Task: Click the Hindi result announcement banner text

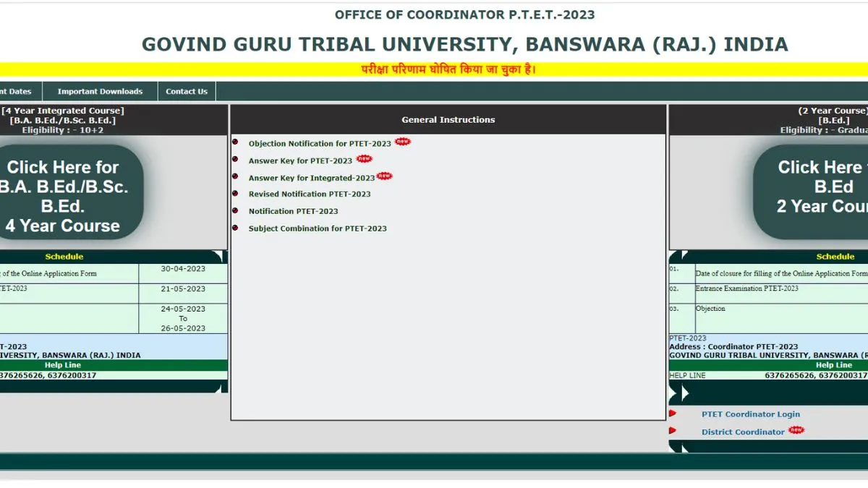Action: pos(448,69)
